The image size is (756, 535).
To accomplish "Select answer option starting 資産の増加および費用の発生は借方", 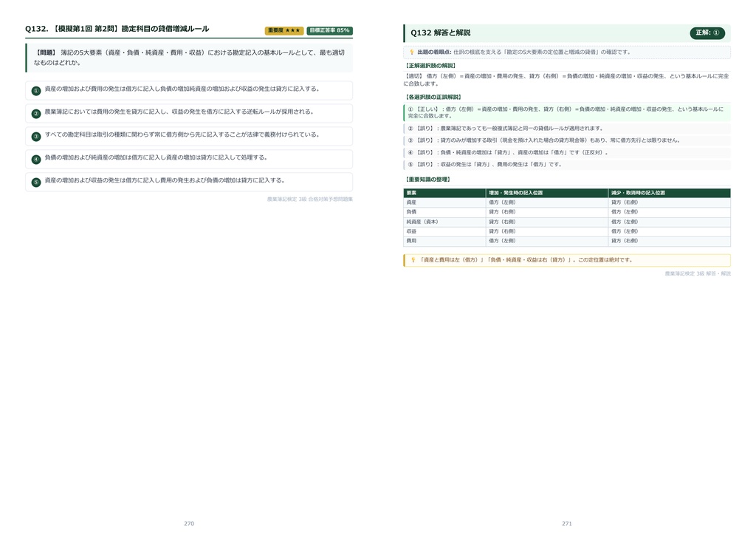I will (x=189, y=90).
